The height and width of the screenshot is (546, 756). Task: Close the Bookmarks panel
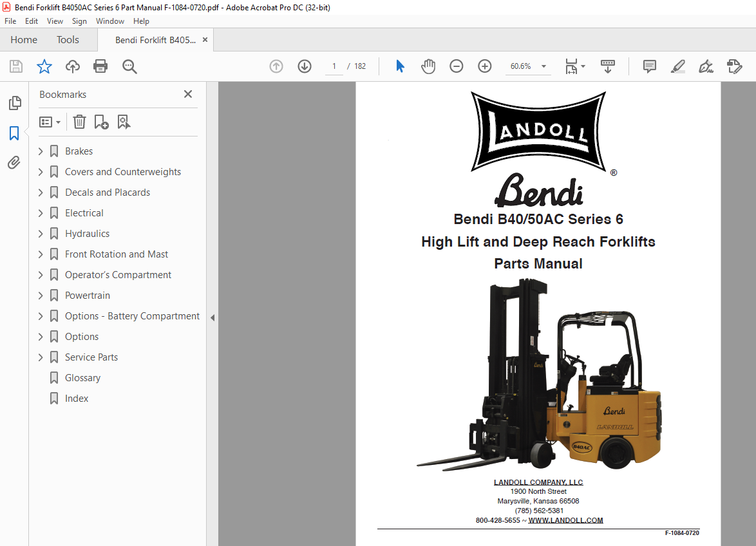tap(188, 94)
